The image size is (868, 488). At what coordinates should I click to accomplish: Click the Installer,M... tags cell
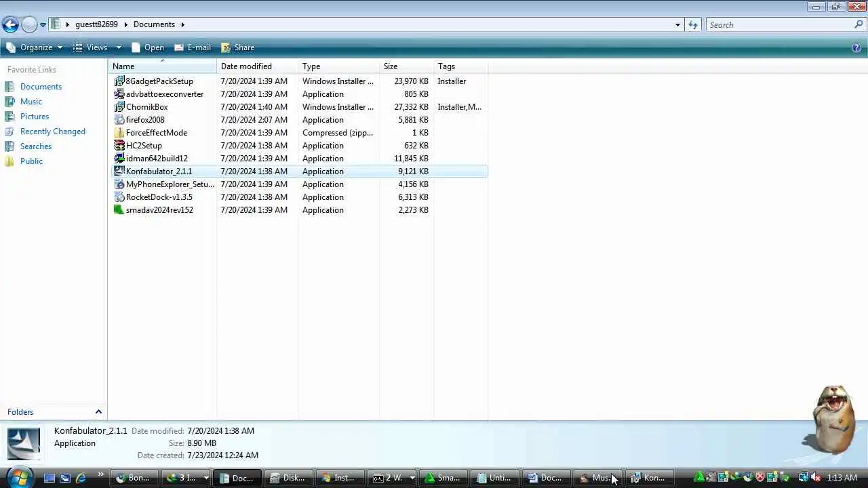(x=460, y=107)
